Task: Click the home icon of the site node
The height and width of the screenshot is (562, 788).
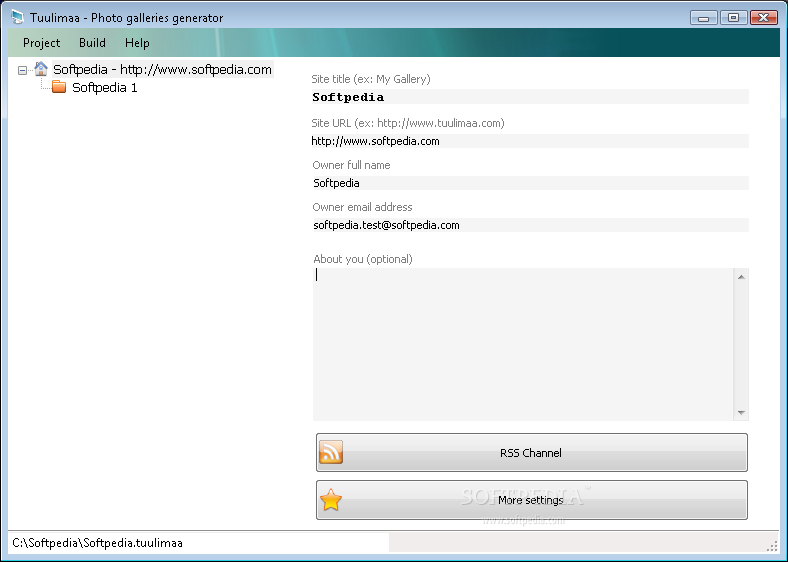Action: [x=41, y=69]
